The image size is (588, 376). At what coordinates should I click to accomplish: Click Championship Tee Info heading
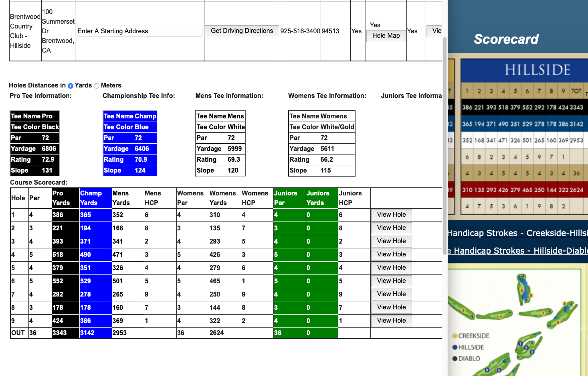pyautogui.click(x=139, y=96)
